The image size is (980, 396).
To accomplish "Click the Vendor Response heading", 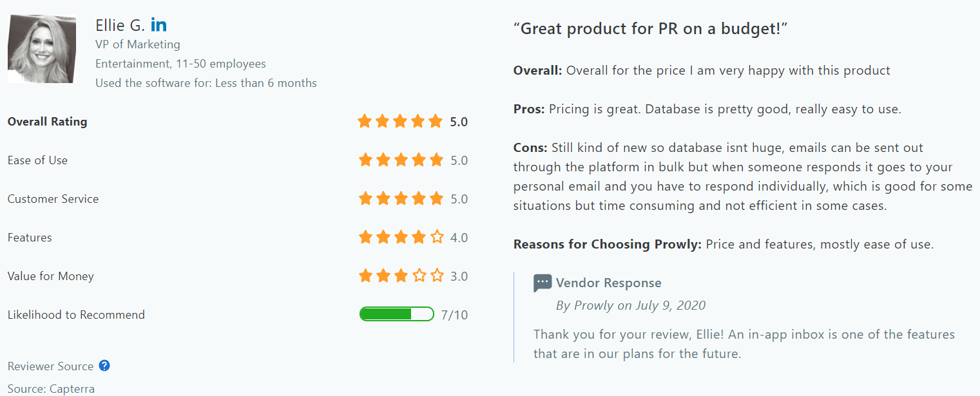I will point(608,283).
